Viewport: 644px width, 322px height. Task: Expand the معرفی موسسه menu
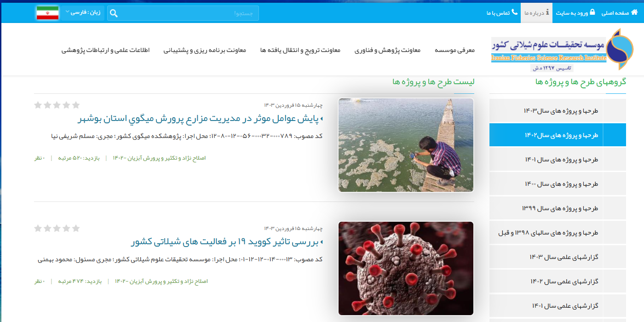click(454, 50)
